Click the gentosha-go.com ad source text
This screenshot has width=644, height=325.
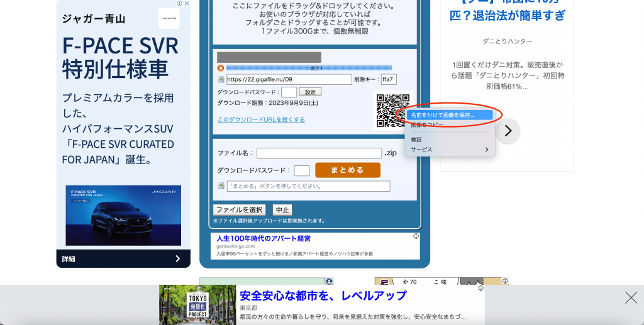[236, 246]
